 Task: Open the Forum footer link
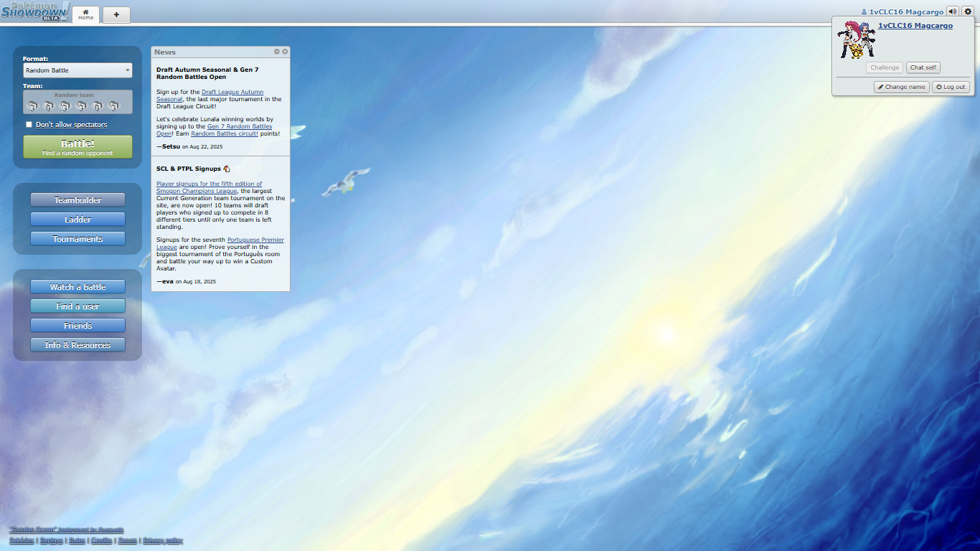tap(128, 540)
